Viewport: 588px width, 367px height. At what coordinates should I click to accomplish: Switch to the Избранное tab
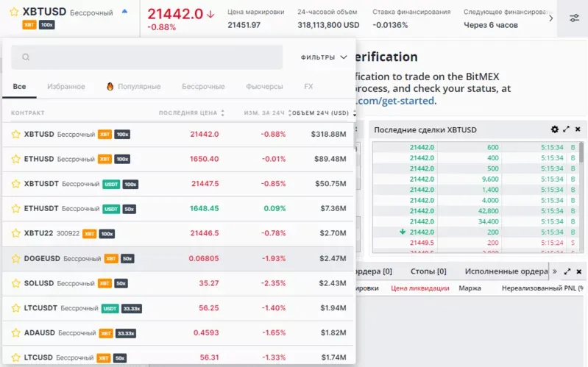(66, 87)
